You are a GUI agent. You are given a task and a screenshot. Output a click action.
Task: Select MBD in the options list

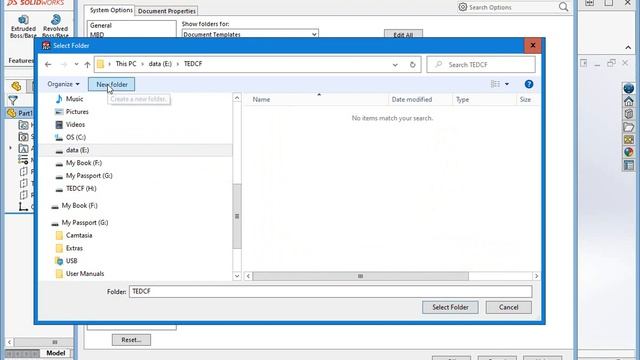pos(97,35)
